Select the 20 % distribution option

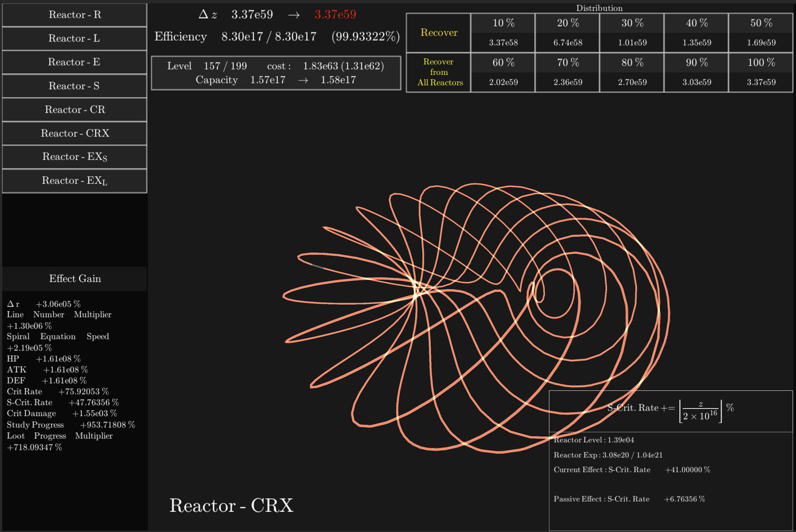coord(567,33)
